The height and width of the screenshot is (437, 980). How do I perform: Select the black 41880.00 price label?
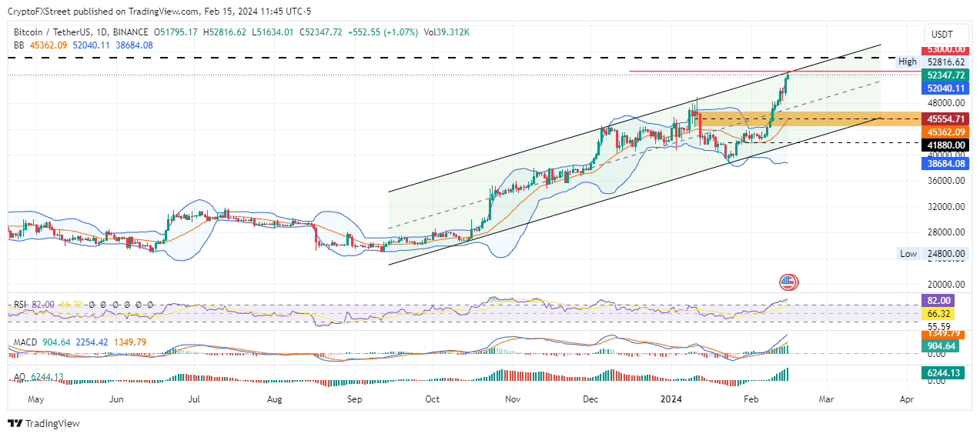pyautogui.click(x=945, y=145)
